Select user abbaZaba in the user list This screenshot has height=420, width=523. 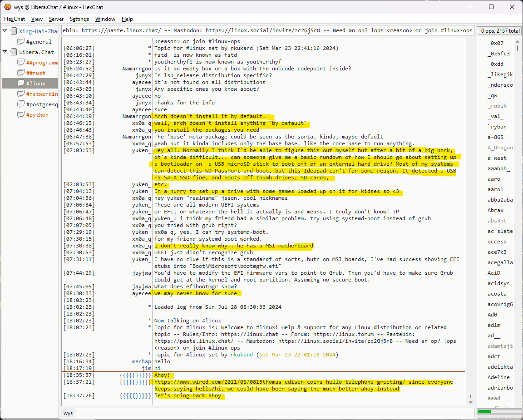500,200
